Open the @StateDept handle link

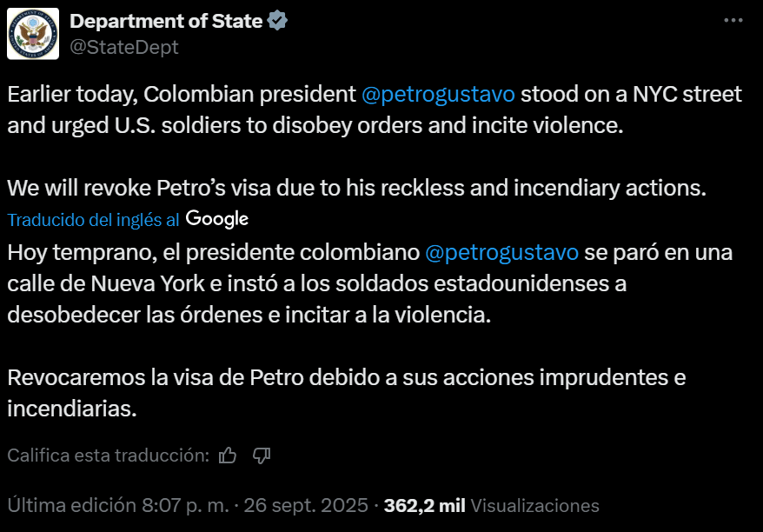click(123, 47)
